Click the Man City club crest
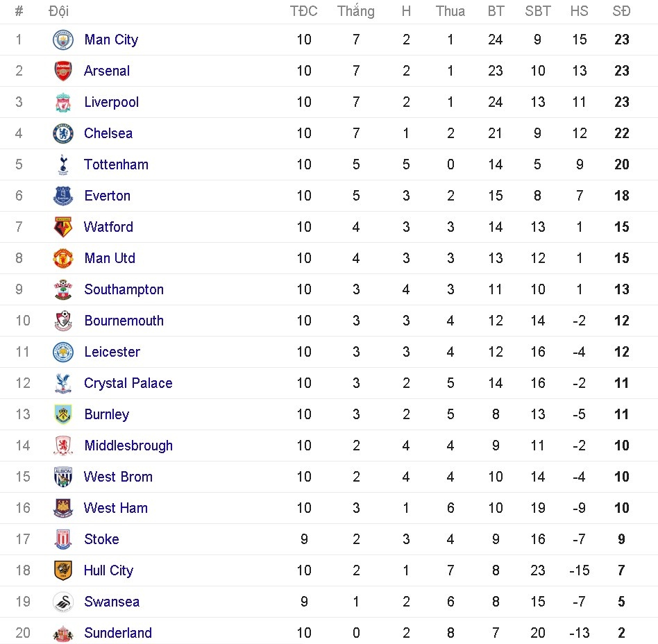Viewport: 658px width, 644px height. tap(63, 40)
